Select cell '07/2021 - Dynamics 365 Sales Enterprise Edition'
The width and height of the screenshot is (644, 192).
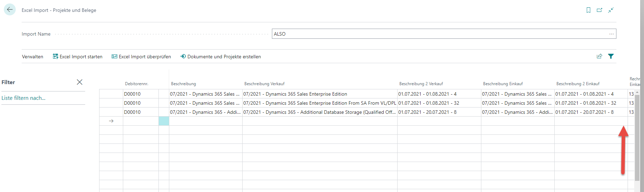click(320, 94)
